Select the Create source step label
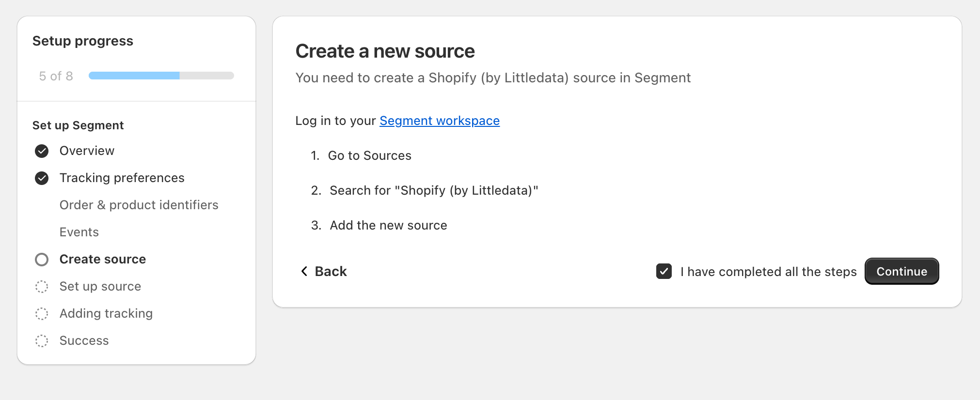This screenshot has width=980, height=400. coord(102,260)
